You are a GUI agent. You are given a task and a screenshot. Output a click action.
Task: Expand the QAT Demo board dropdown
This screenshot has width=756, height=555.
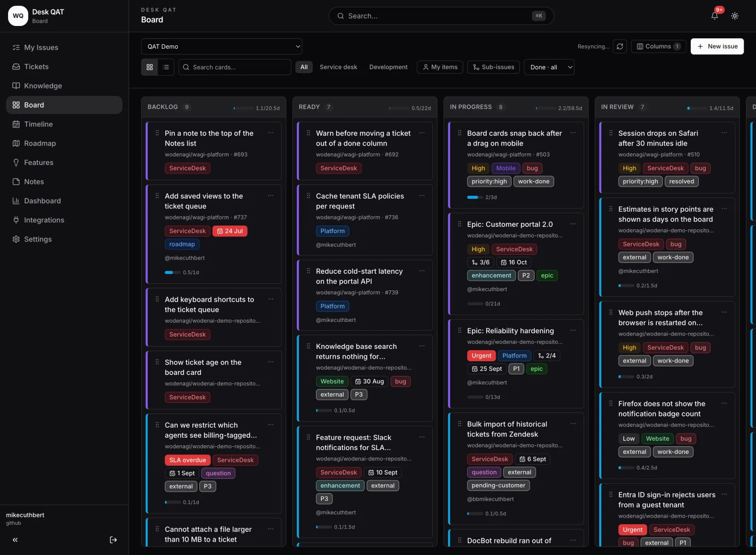tap(222, 46)
